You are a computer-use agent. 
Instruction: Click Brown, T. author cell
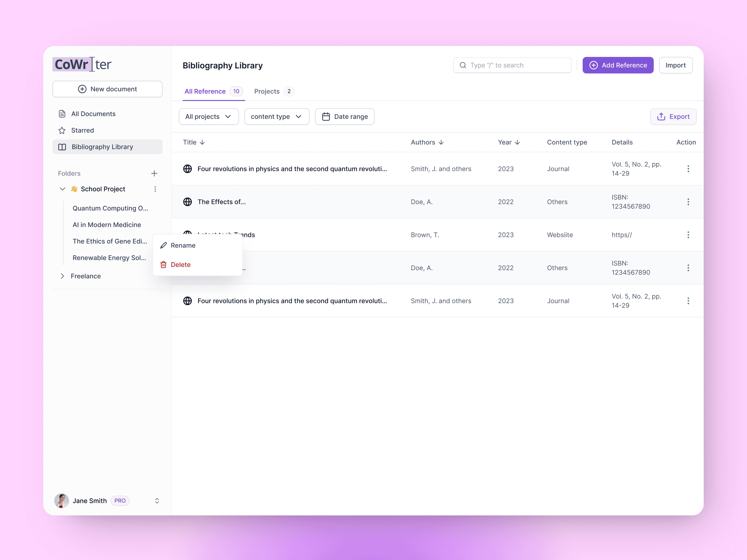(425, 235)
